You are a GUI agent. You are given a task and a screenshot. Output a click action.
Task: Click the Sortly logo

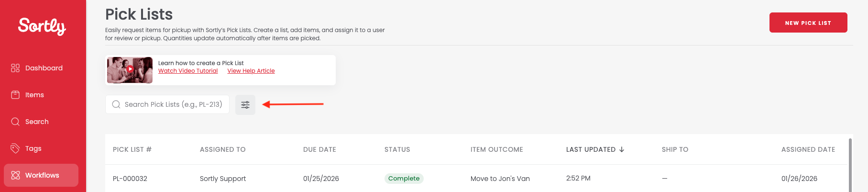coord(42,26)
